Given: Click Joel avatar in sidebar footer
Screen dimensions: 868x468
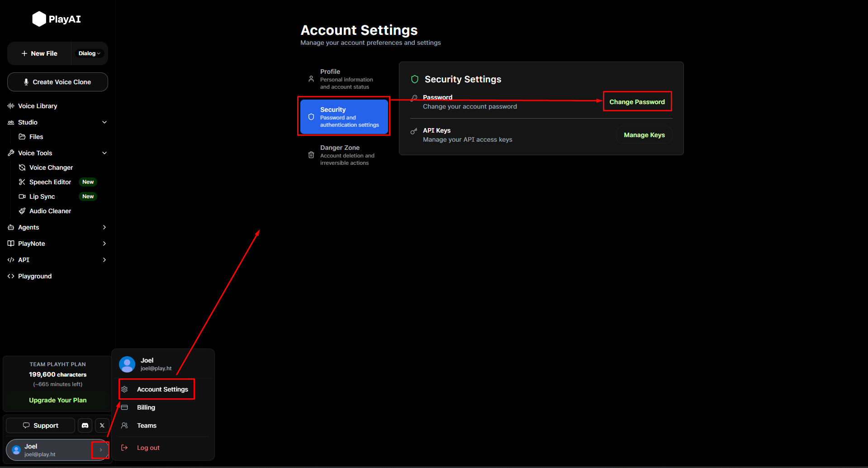Looking at the screenshot, I should pyautogui.click(x=16, y=450).
